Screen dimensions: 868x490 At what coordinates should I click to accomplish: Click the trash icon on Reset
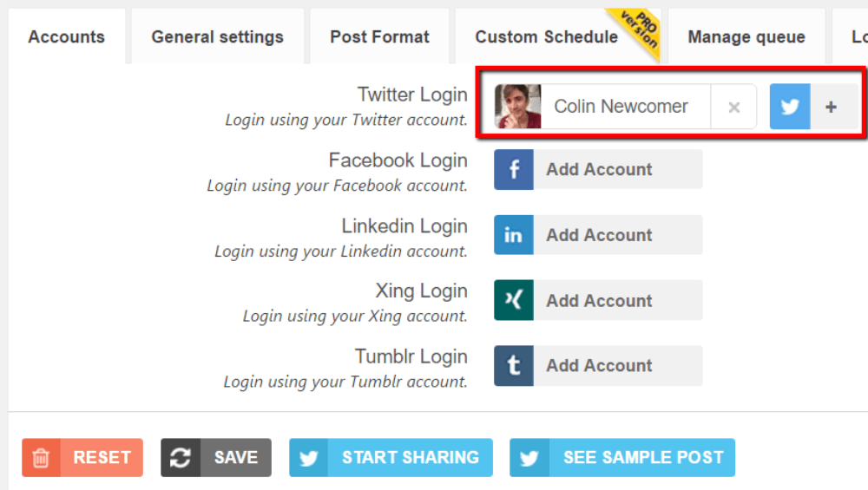(x=41, y=458)
